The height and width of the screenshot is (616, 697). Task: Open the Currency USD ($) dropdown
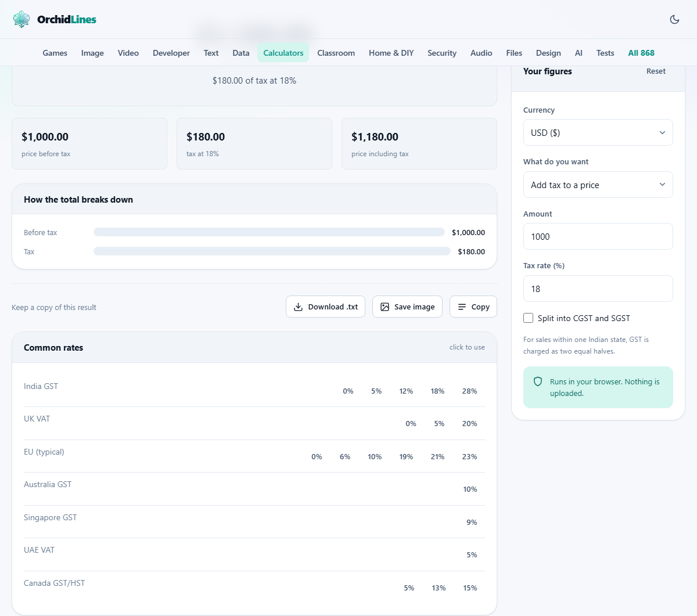[598, 132]
